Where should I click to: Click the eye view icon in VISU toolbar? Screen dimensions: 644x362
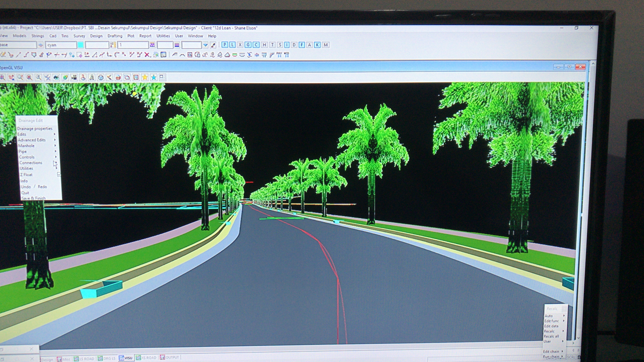point(56,78)
